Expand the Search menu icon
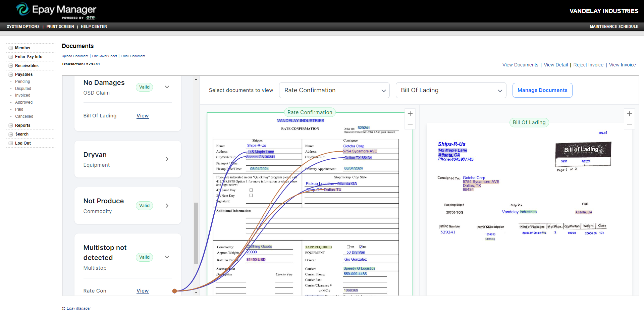644x317 pixels. tap(11, 134)
